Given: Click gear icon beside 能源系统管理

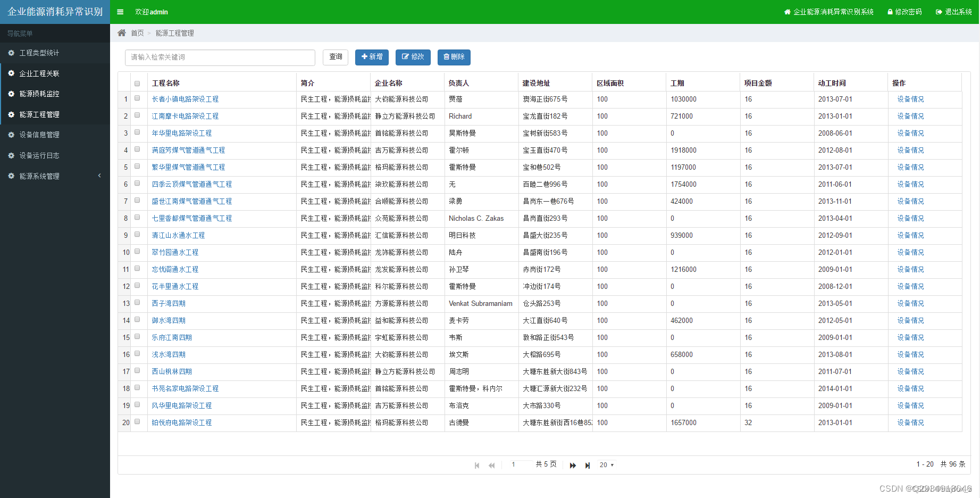Looking at the screenshot, I should pyautogui.click(x=11, y=176).
